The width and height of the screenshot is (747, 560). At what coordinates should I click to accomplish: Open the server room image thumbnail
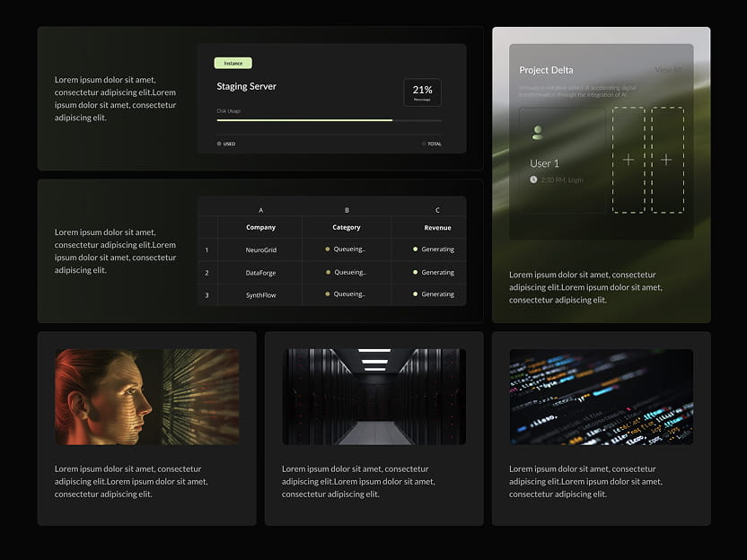pyautogui.click(x=373, y=396)
